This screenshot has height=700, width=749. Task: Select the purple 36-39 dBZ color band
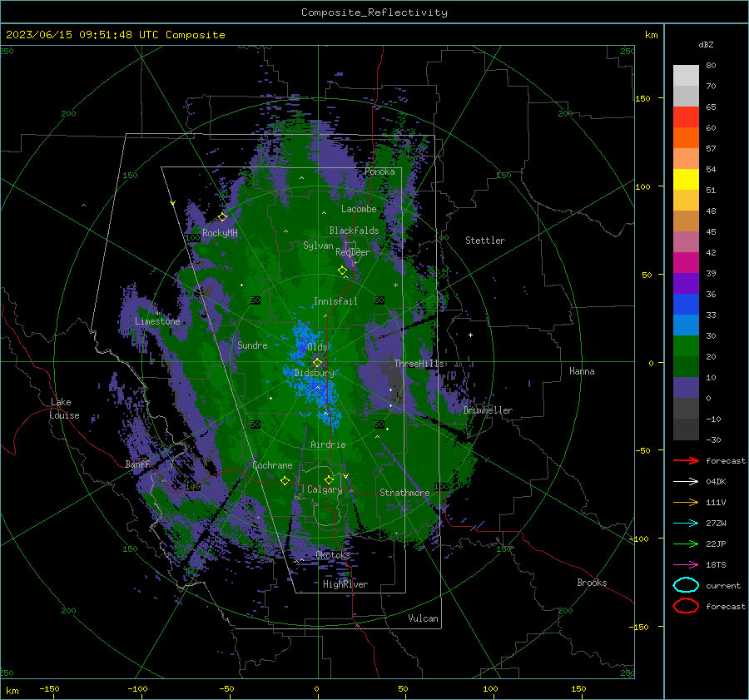pos(686,283)
